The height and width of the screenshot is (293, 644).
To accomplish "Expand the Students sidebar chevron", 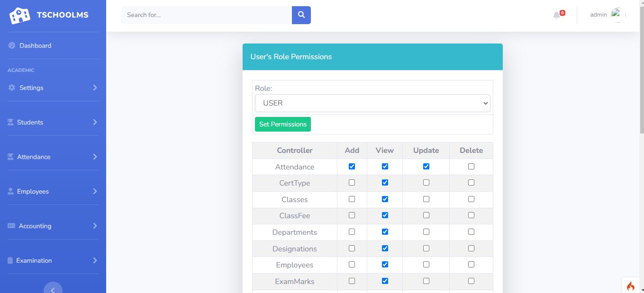I will point(95,122).
